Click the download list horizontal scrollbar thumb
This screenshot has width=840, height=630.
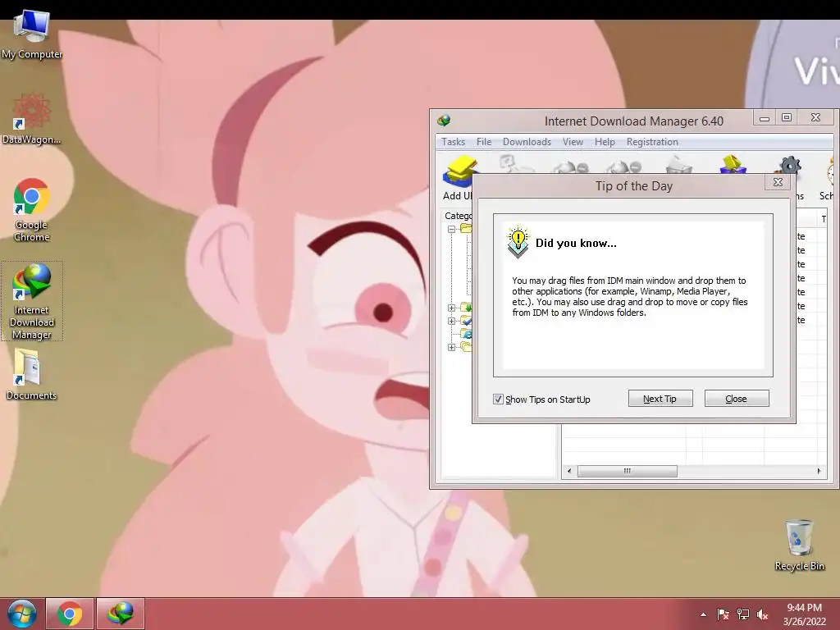tap(627, 471)
